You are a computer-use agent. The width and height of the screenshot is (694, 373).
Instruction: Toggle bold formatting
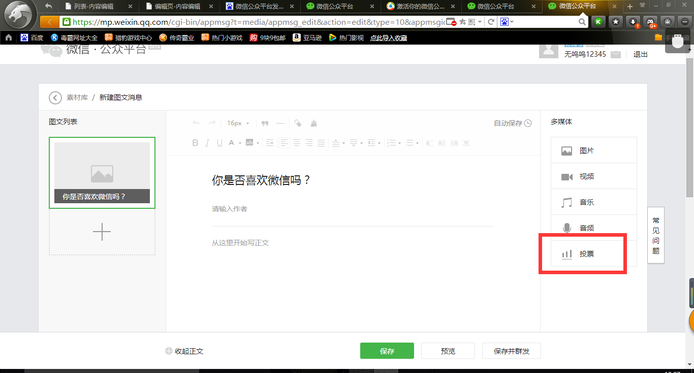[x=195, y=143]
